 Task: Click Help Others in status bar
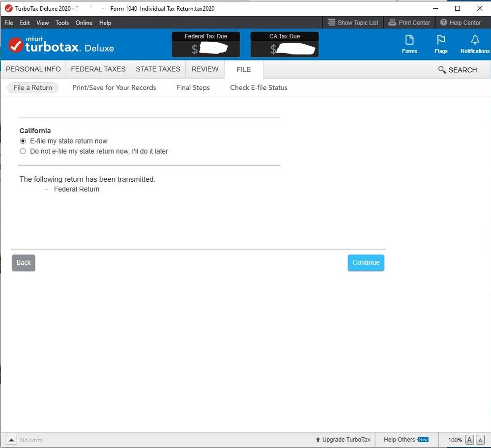click(406, 440)
